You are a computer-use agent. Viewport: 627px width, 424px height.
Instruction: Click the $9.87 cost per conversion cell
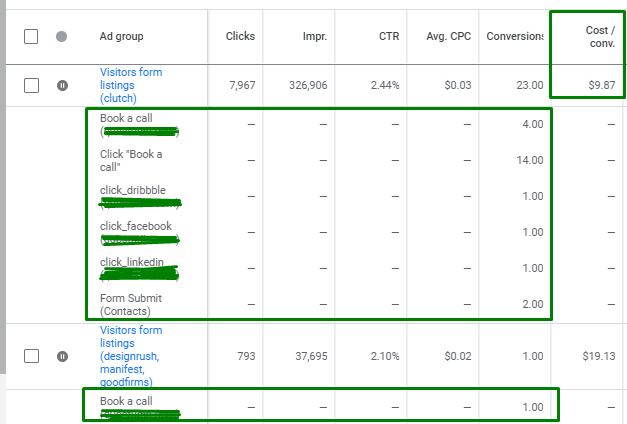[x=597, y=86]
